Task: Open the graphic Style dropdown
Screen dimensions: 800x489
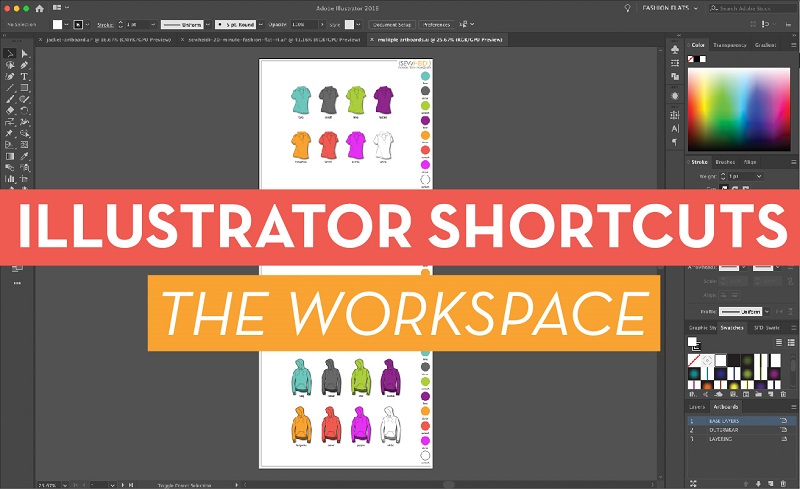Action: coord(358,25)
